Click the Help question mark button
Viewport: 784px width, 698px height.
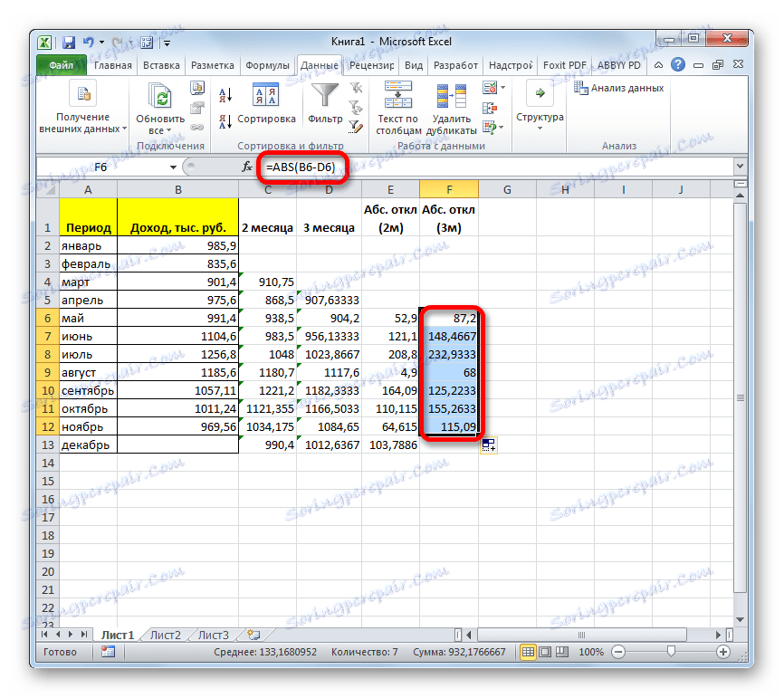click(x=679, y=65)
